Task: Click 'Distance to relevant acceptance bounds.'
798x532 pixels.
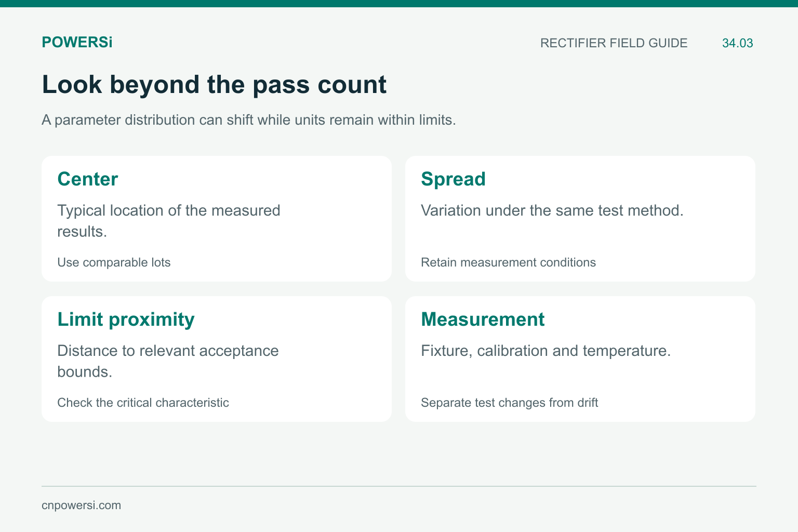Action: [x=168, y=361]
